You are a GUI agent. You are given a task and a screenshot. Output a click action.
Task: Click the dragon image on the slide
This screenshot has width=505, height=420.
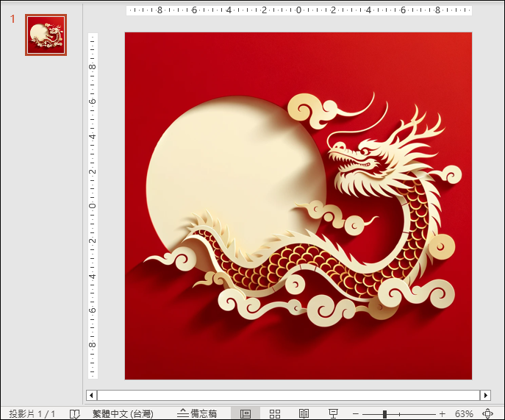[298, 206]
